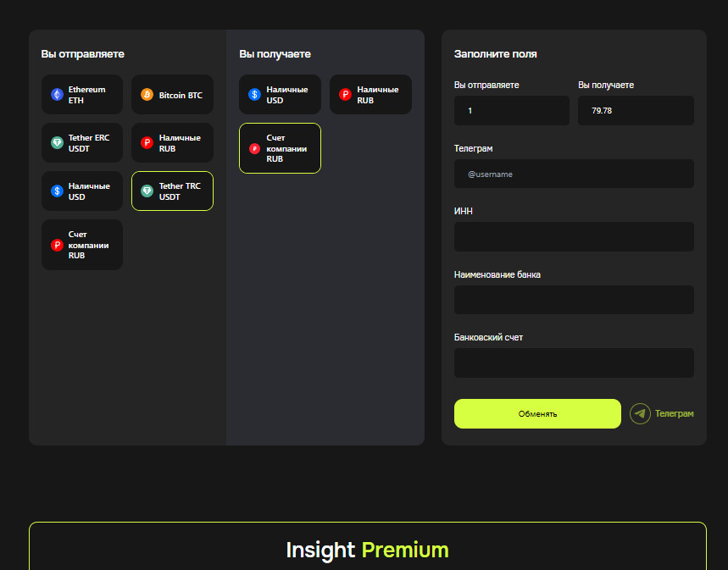Select Счет компании RUB to send
This screenshot has height=570, width=728.
pos(82,245)
